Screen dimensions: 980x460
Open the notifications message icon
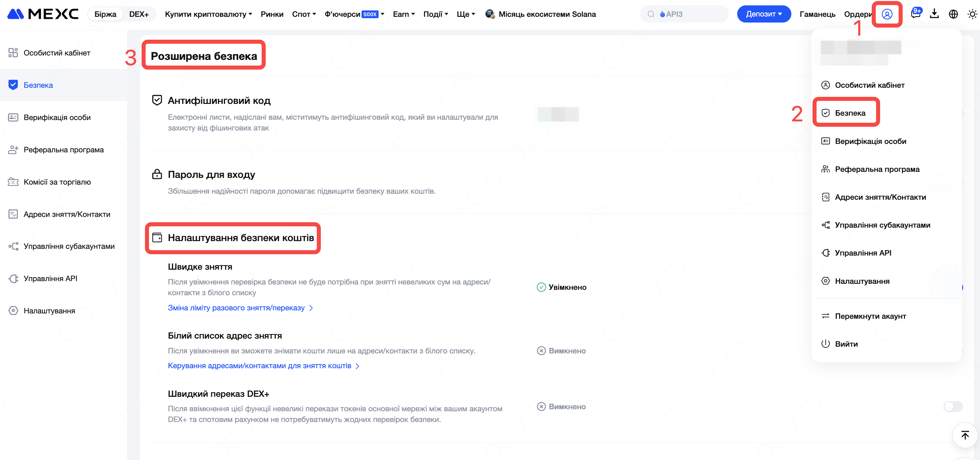915,14
